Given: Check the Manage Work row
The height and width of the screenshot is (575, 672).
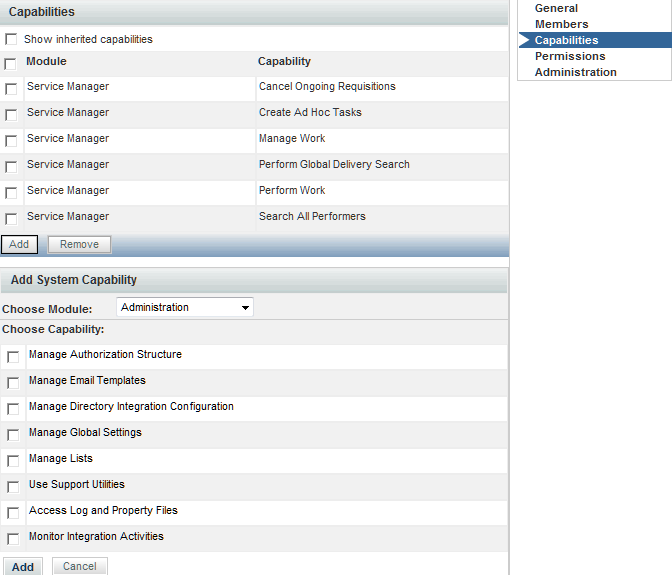Looking at the screenshot, I should point(11,141).
